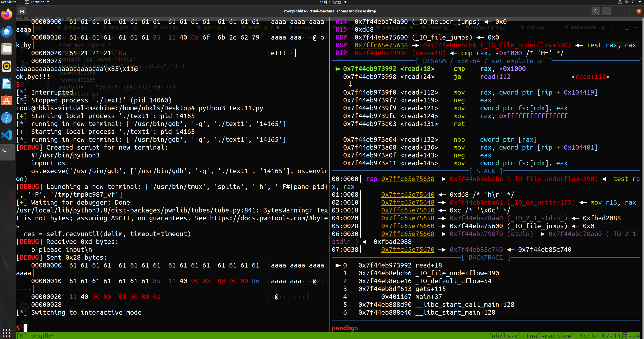
Task: Select the gdb window in the tmux status bar
Action: coord(42,335)
